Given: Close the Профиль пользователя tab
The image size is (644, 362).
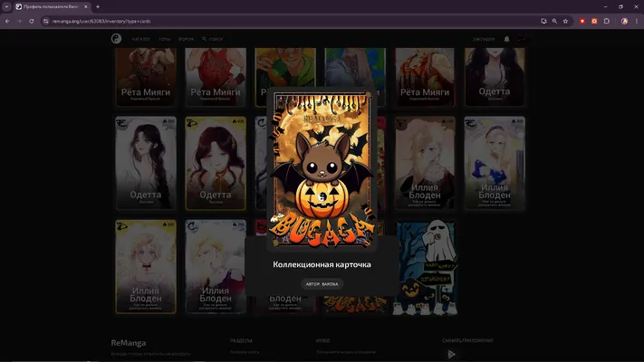Looking at the screenshot, I should pos(86,6).
